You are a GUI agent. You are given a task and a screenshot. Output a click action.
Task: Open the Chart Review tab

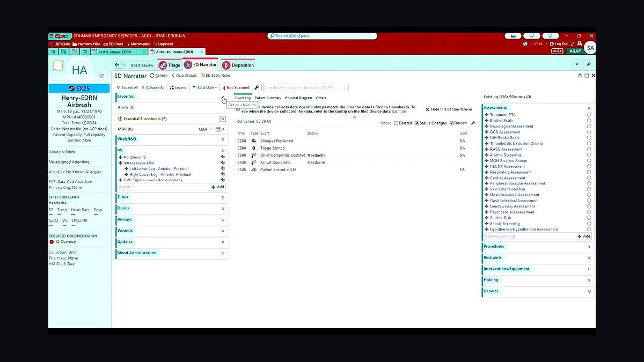(142, 65)
